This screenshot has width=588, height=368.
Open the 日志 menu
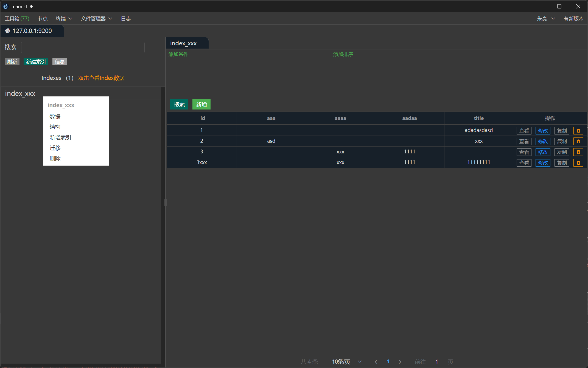126,18
